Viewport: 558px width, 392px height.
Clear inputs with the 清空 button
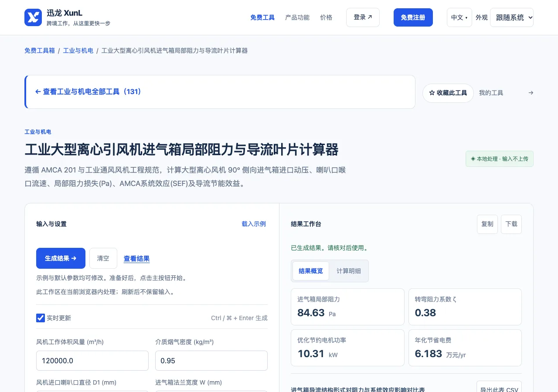pyautogui.click(x=103, y=258)
